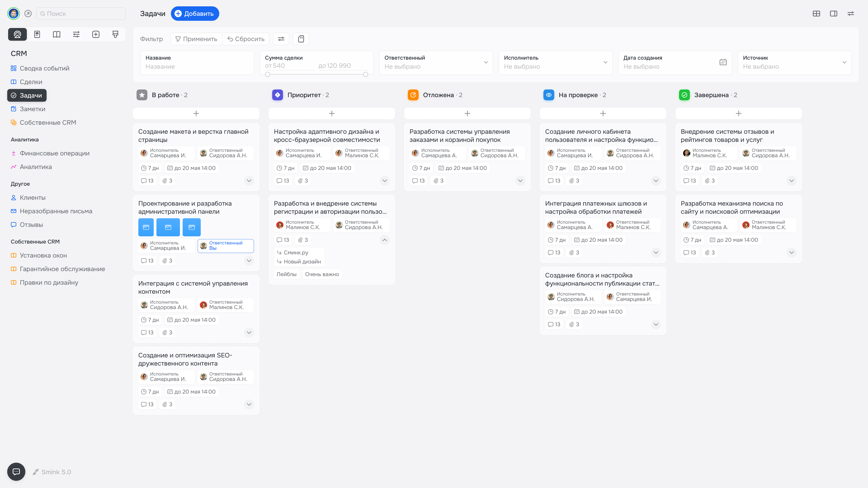Click the grid view icon top right
868x488 pixels.
point(816,14)
